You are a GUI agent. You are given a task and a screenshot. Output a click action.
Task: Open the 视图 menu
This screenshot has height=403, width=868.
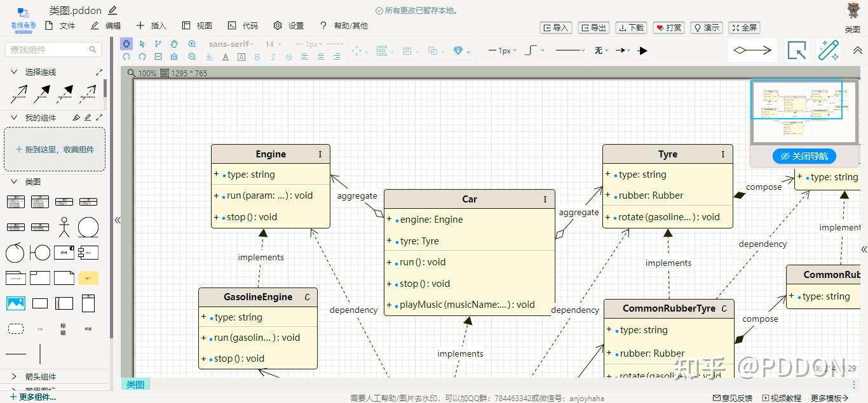(x=197, y=26)
